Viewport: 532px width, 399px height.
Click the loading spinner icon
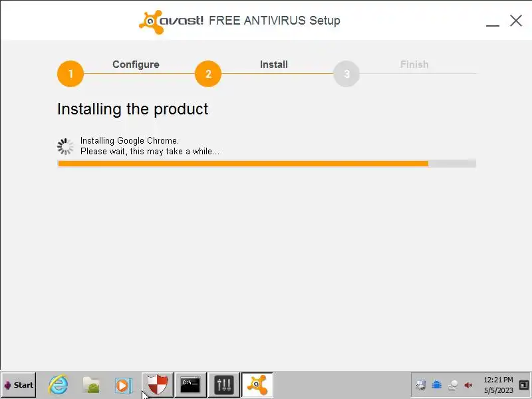click(x=65, y=146)
